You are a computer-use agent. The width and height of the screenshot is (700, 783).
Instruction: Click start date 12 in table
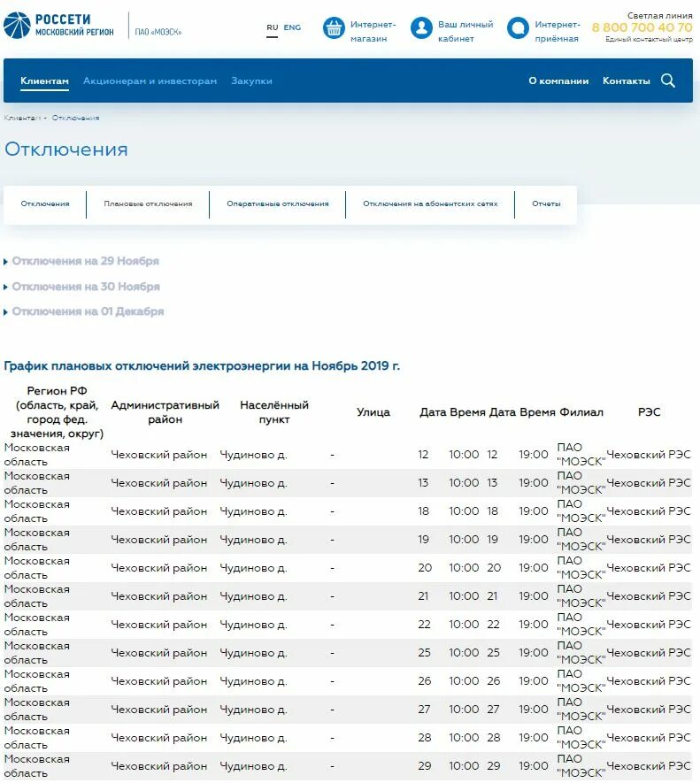click(x=423, y=455)
